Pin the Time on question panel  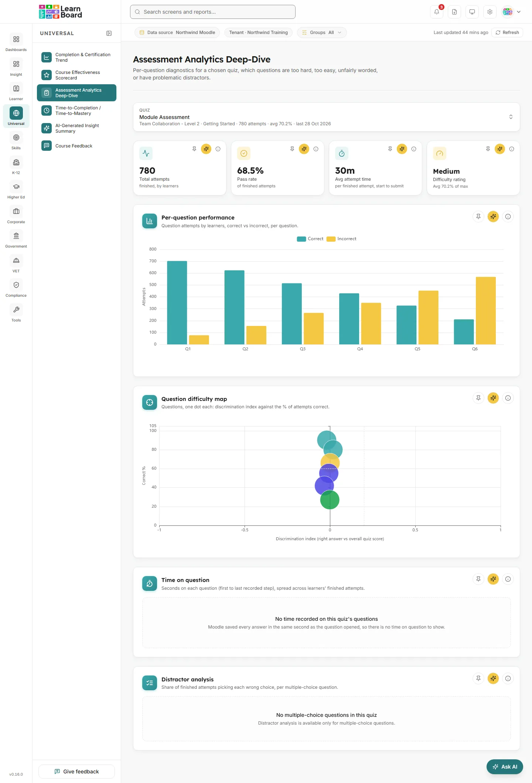pos(478,579)
